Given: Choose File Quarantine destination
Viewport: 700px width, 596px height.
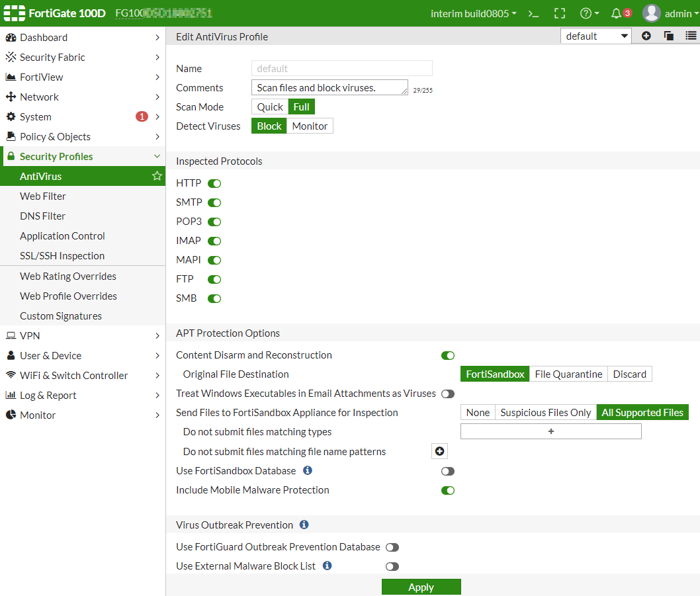Looking at the screenshot, I should pos(568,374).
